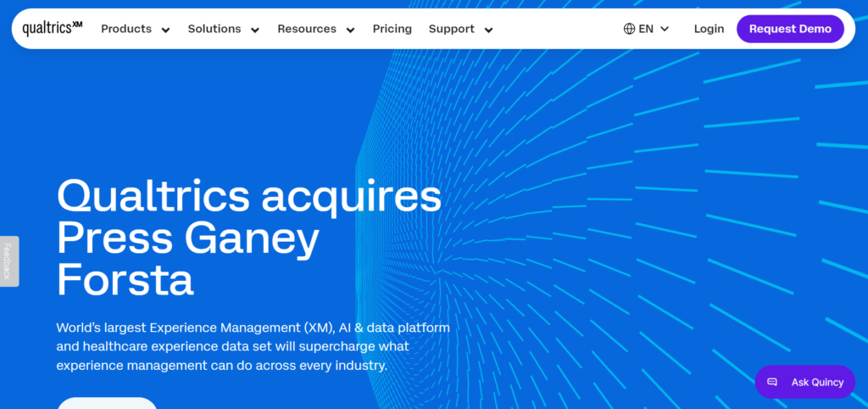Expand the Solutions chevron arrow
The image size is (868, 409).
255,30
